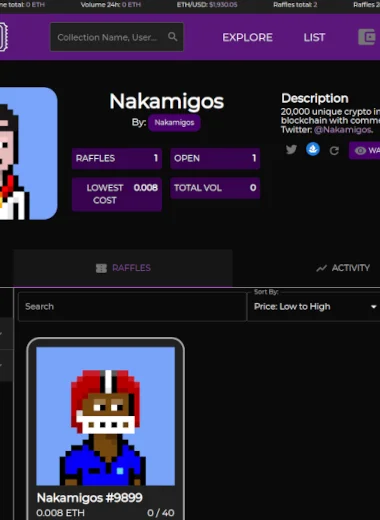The image size is (380, 520).
Task: Focus the raffles Search field
Action: pyautogui.click(x=132, y=306)
